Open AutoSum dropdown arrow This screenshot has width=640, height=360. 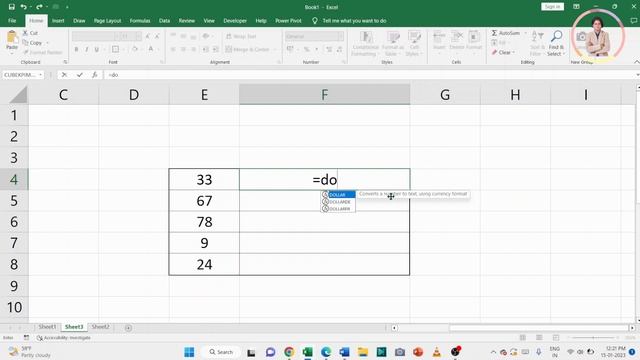click(525, 33)
